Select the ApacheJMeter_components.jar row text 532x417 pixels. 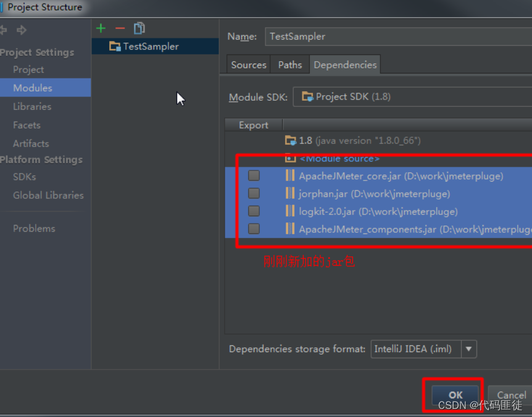tap(415, 229)
